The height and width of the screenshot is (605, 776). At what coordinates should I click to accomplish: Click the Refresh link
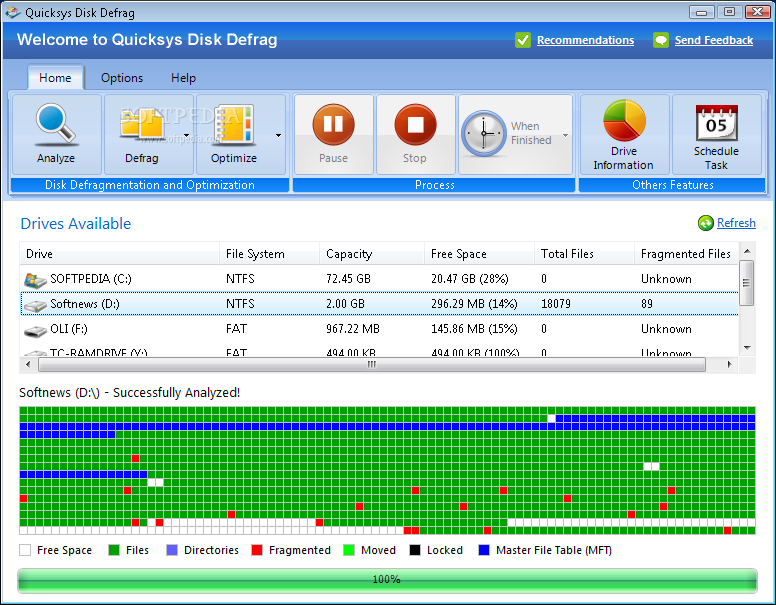(736, 223)
